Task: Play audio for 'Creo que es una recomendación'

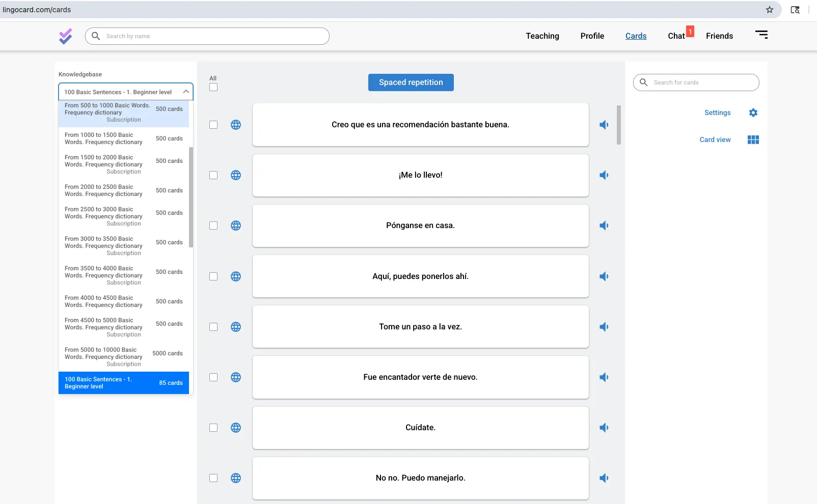Action: [x=604, y=125]
